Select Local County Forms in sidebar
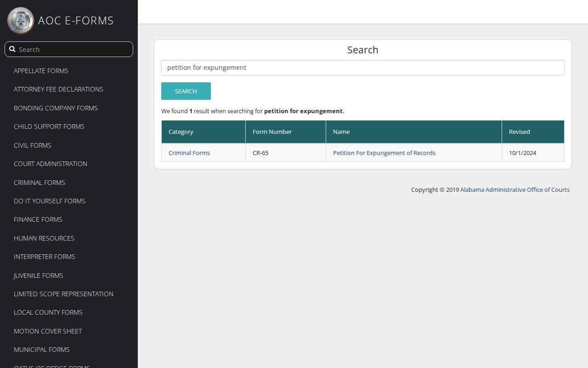 pyautogui.click(x=48, y=312)
